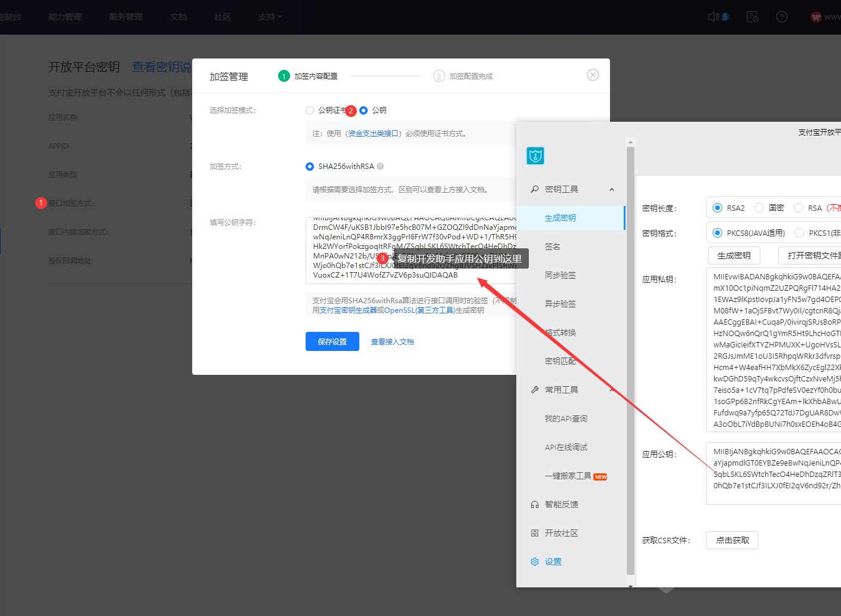841x616 pixels.
Task: Click the wrench icon beside 常用工具
Action: (535, 390)
